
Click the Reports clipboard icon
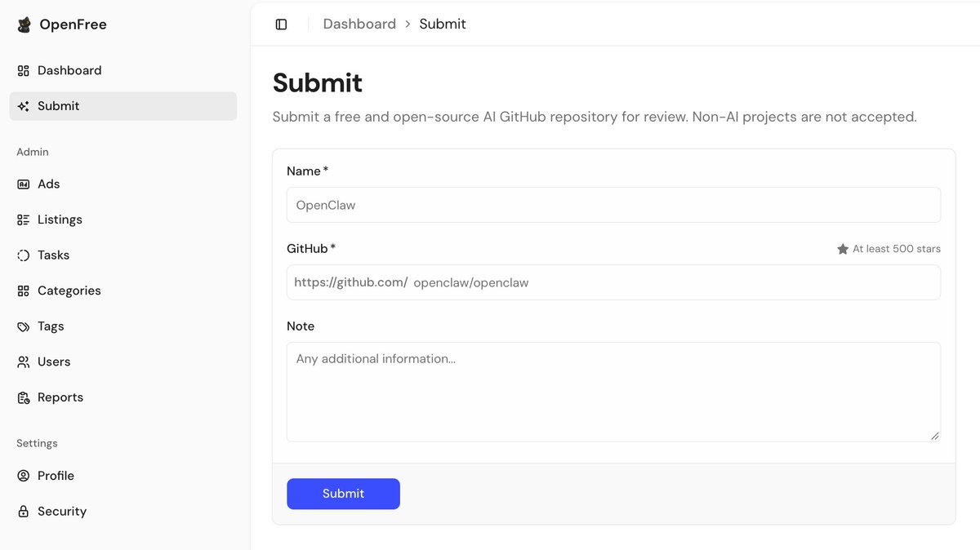tap(23, 397)
